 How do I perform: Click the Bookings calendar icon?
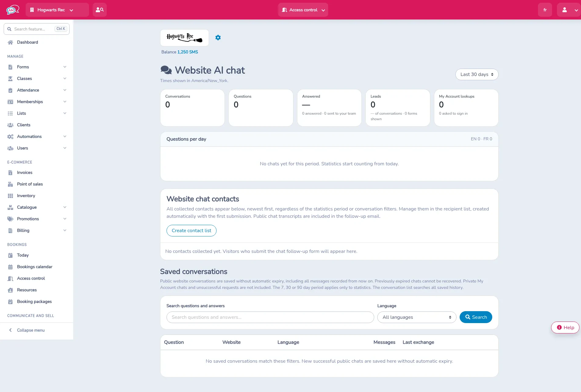(x=10, y=267)
